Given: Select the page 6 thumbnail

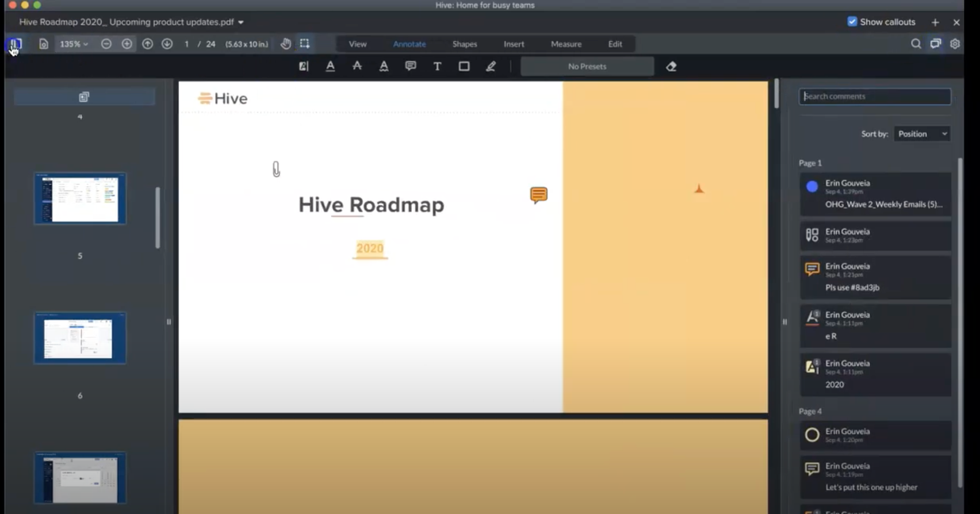Looking at the screenshot, I should coord(80,338).
